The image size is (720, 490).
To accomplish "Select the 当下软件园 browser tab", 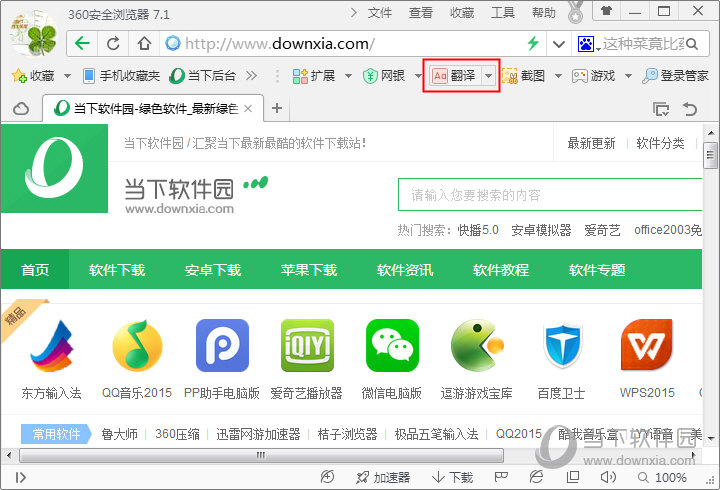I will [x=153, y=108].
